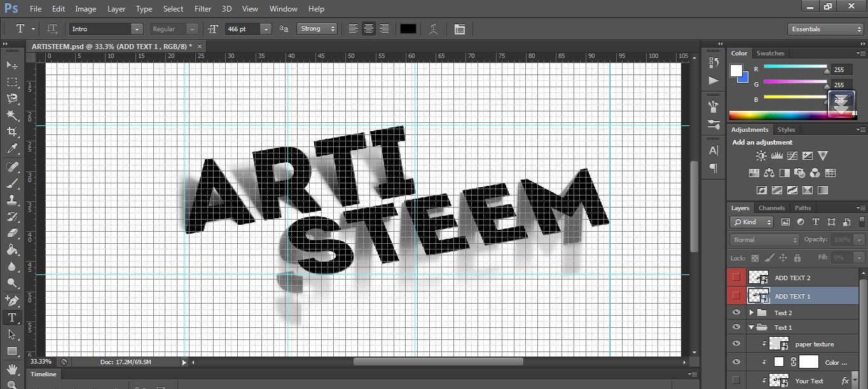Click the black text color swatch
Image resolution: width=868 pixels, height=389 pixels.
[408, 29]
